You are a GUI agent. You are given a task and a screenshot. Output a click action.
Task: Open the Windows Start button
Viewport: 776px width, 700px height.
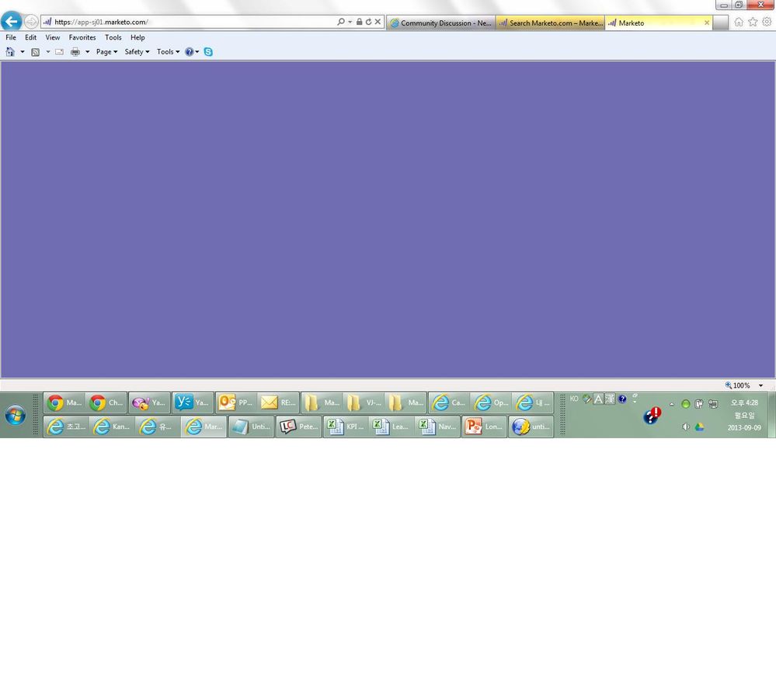[x=15, y=415]
